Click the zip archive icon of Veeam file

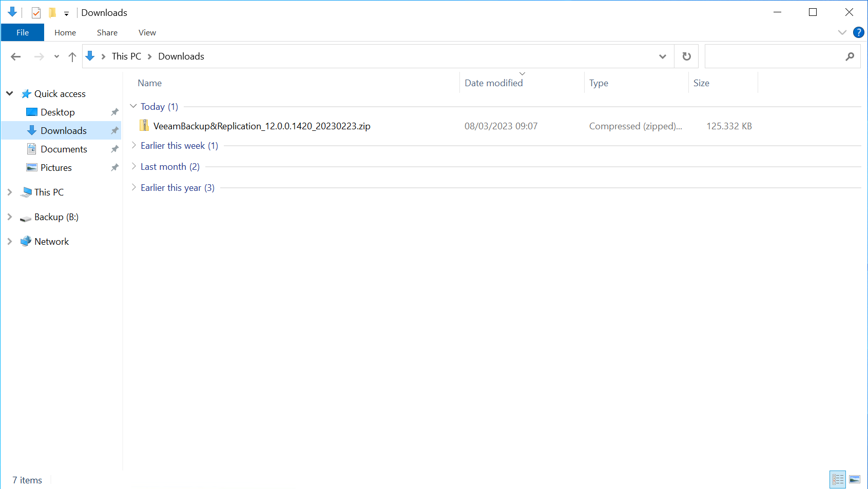coord(144,126)
